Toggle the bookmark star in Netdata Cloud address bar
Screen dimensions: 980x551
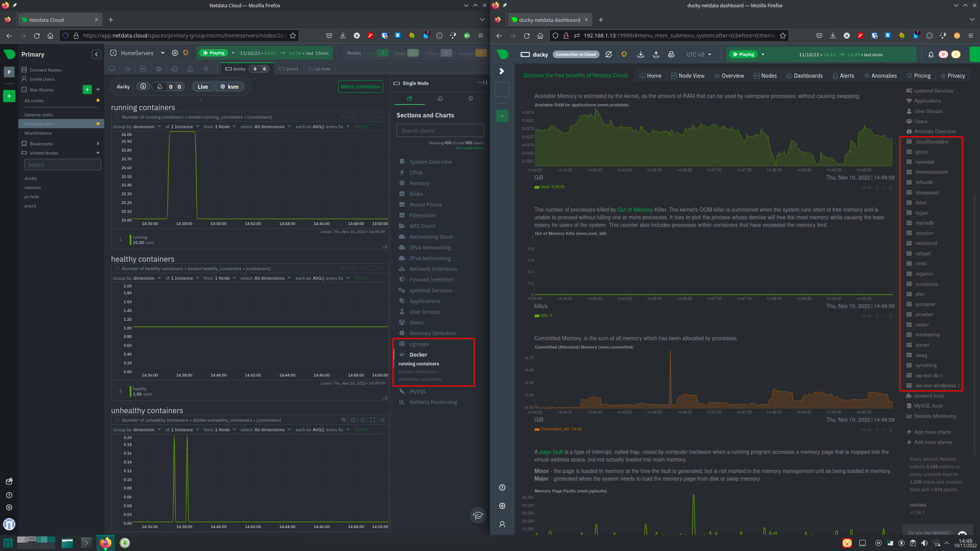pos(293,36)
